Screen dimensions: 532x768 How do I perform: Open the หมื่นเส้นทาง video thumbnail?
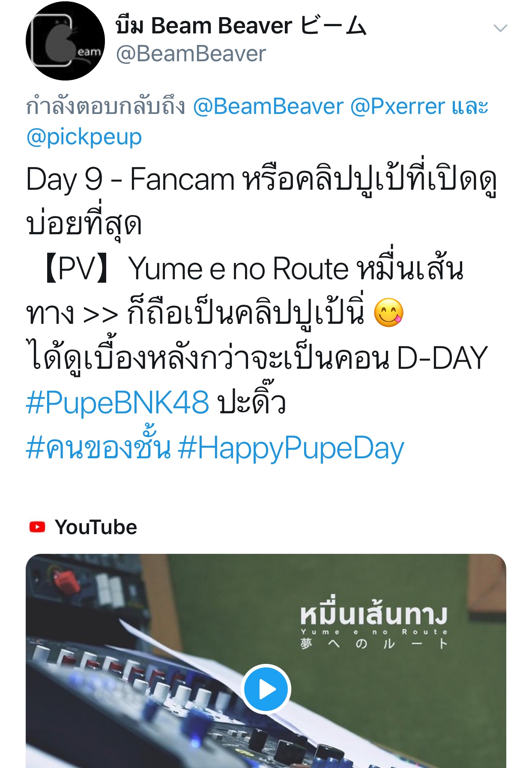[x=266, y=661]
